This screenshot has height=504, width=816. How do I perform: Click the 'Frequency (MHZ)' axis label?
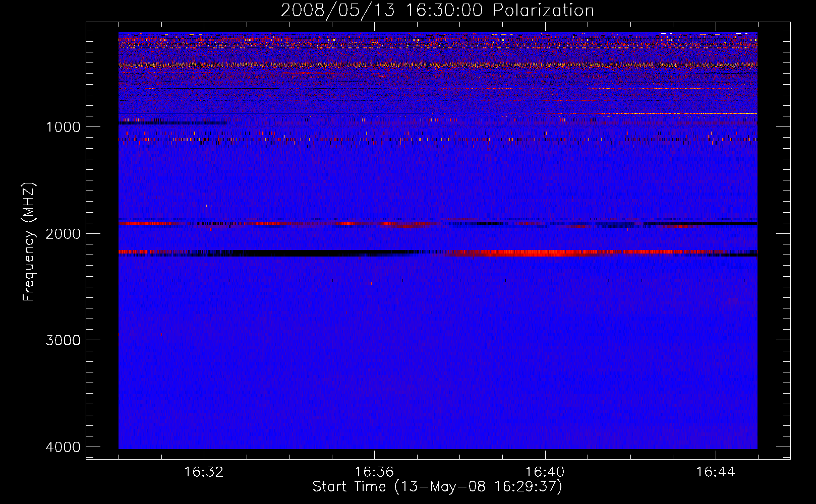point(29,242)
